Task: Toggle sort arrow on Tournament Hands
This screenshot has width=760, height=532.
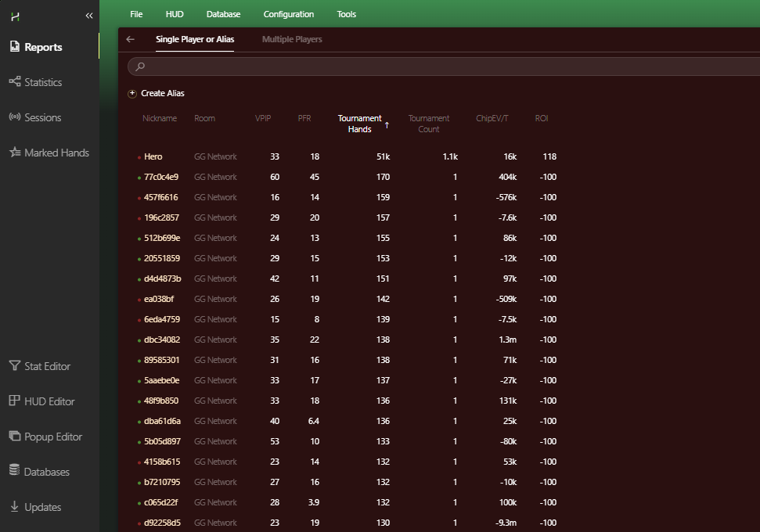Action: coord(387,125)
